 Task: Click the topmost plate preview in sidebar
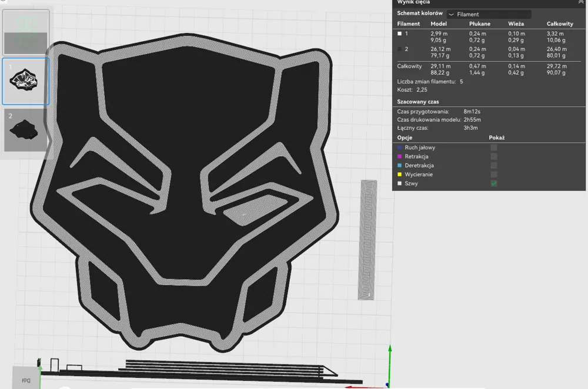[x=26, y=33]
